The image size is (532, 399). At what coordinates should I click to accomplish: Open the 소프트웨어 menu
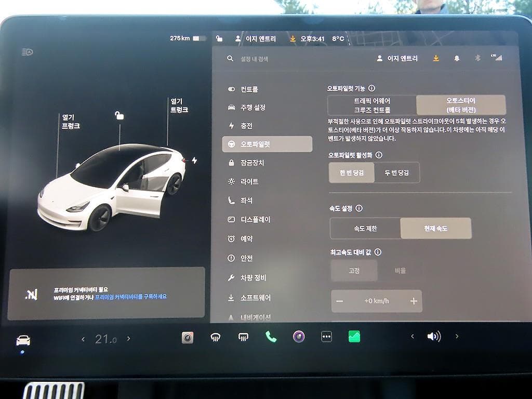(x=249, y=298)
